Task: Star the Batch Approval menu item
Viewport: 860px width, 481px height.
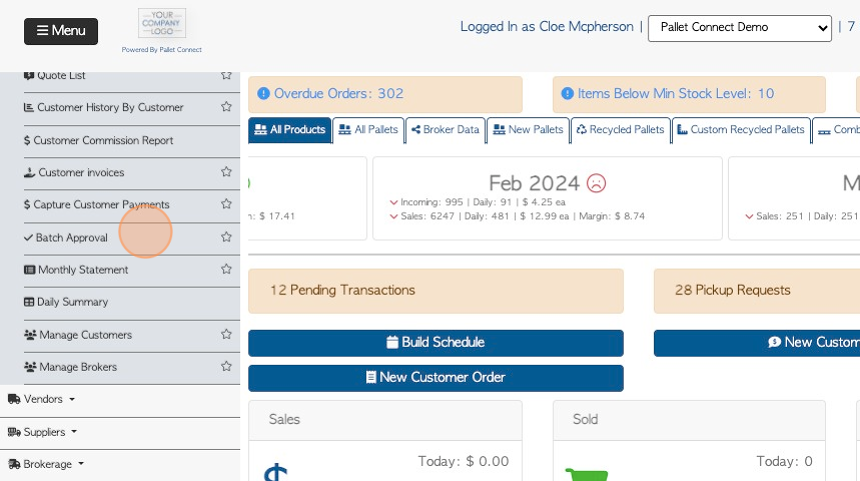Action: [x=226, y=237]
